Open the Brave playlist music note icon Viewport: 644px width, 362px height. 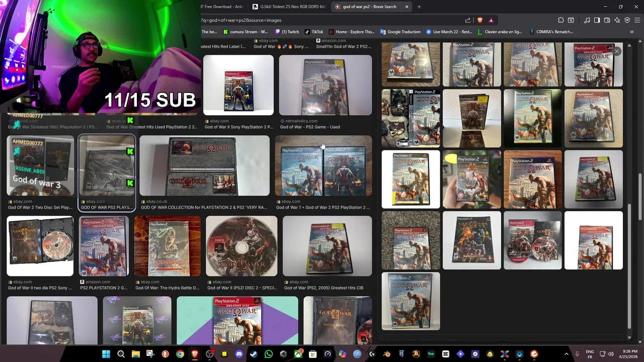[x=587, y=20]
